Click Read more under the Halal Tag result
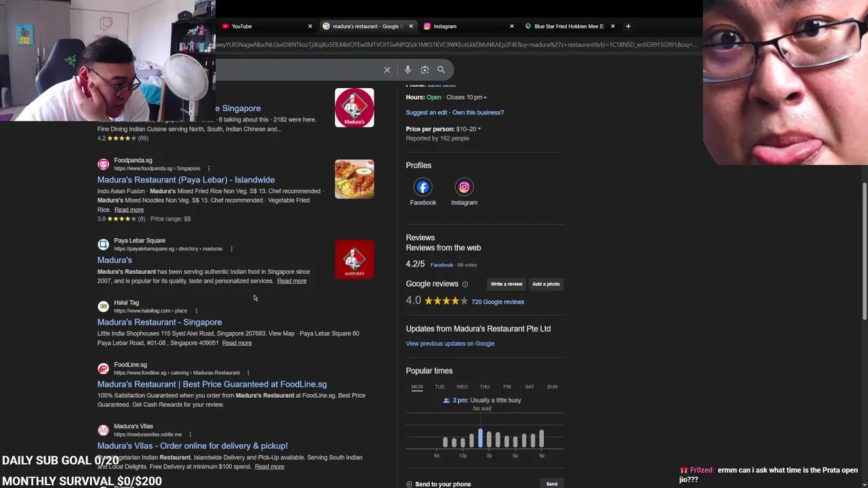The height and width of the screenshot is (488, 868). [237, 343]
